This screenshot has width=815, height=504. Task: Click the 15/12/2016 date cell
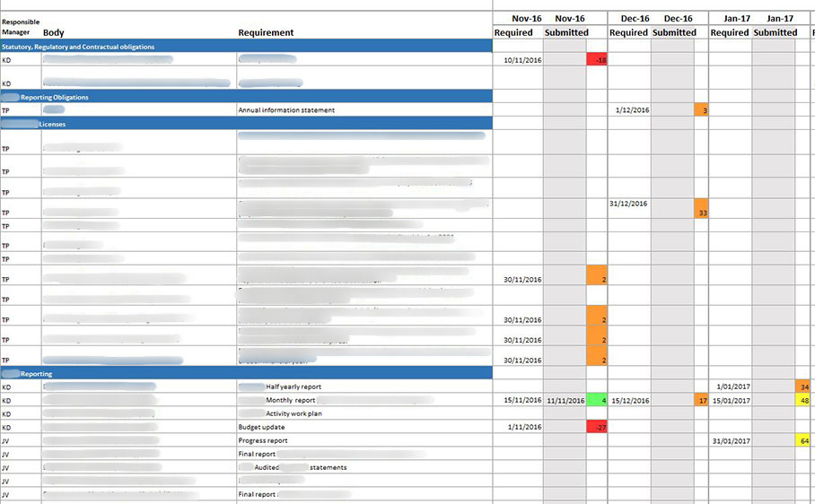tap(629, 400)
